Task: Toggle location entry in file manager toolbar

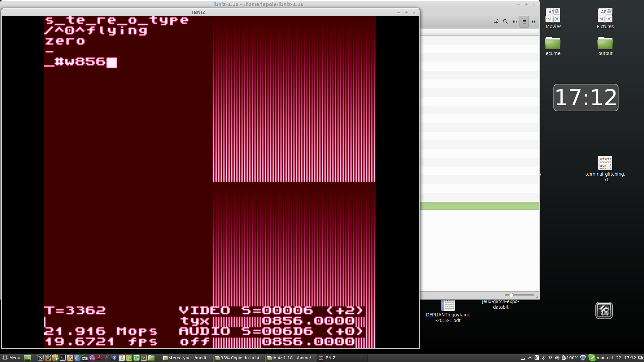Action: click(x=496, y=21)
